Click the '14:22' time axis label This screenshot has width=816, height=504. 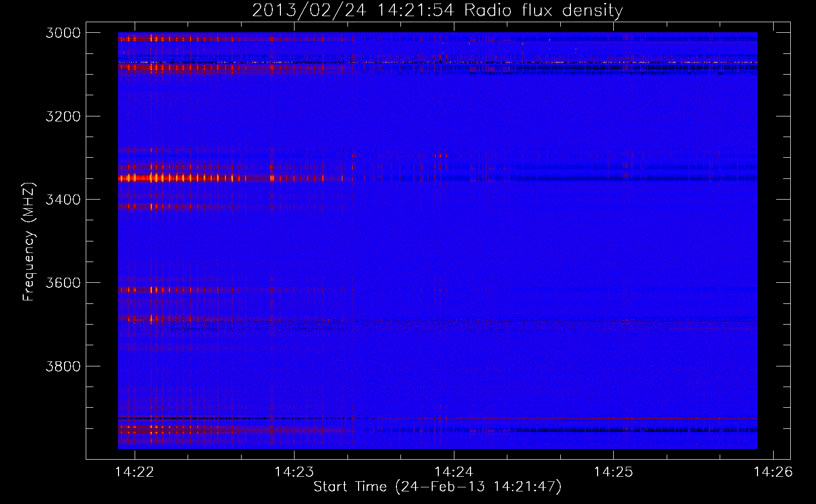(x=135, y=472)
